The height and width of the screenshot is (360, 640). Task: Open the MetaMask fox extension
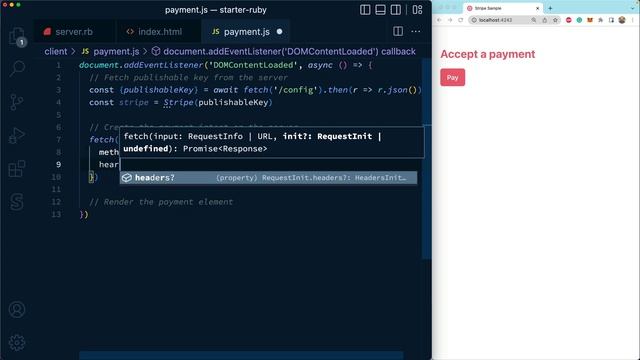pyautogui.click(x=590, y=20)
